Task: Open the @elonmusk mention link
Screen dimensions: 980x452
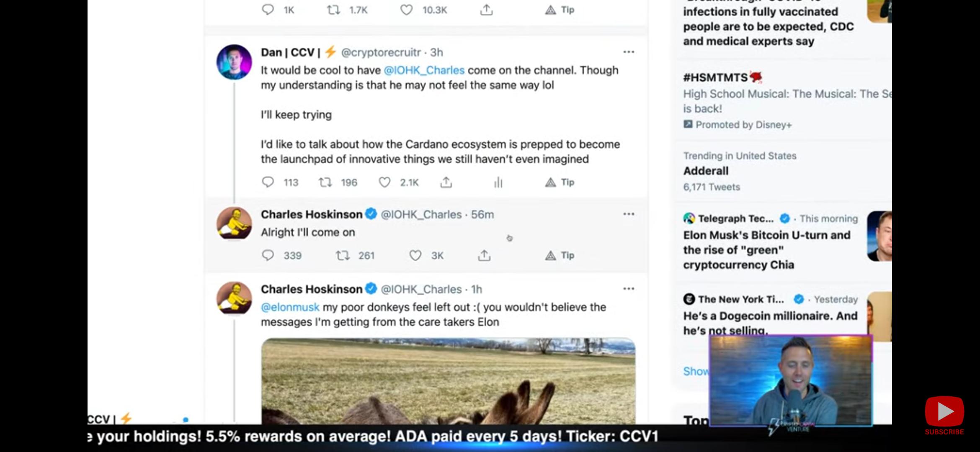Action: coord(290,307)
